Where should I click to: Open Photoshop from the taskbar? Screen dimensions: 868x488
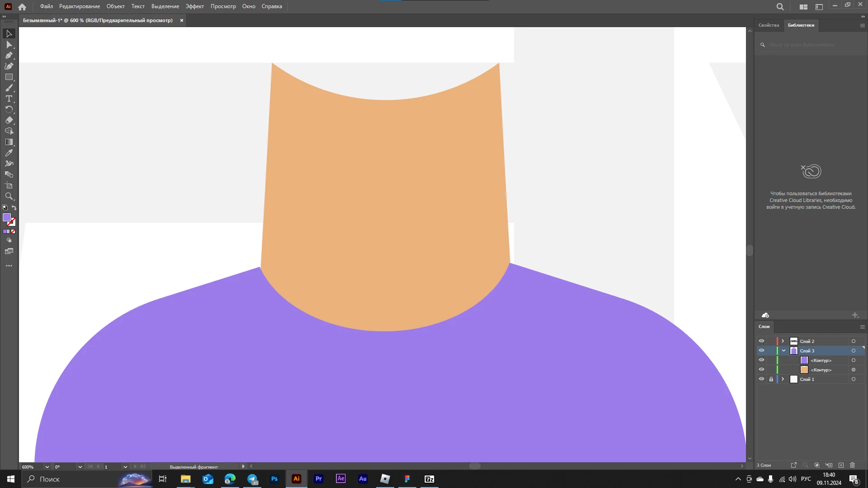coord(274,479)
